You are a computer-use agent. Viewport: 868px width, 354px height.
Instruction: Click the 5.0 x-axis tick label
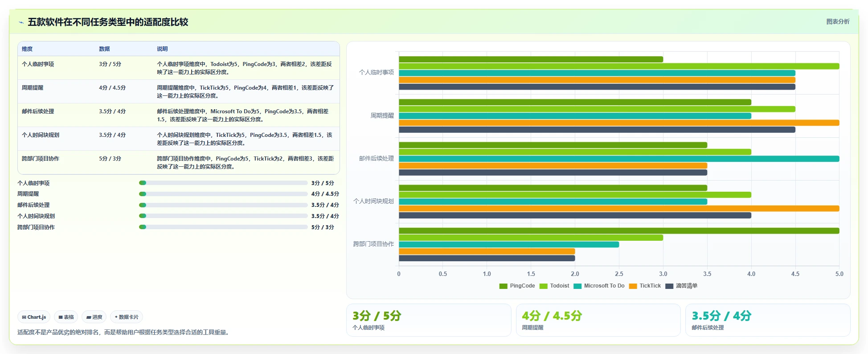tap(839, 274)
